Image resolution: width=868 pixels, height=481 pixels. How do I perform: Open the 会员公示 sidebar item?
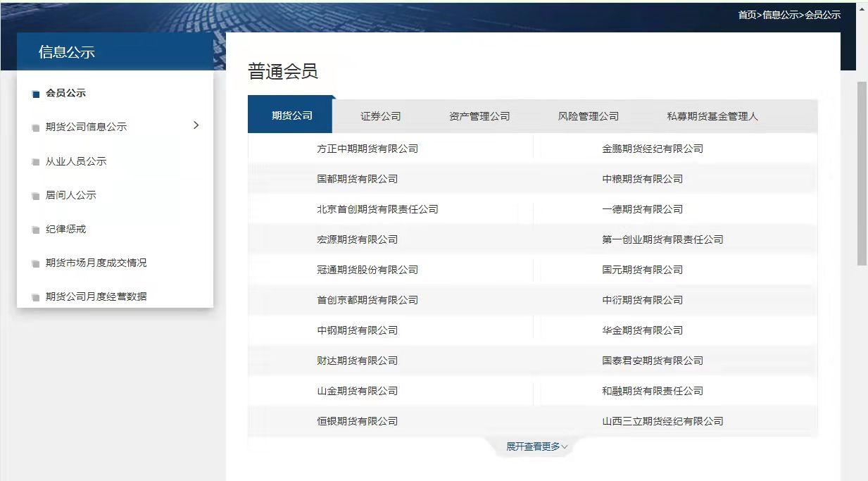pyautogui.click(x=65, y=93)
